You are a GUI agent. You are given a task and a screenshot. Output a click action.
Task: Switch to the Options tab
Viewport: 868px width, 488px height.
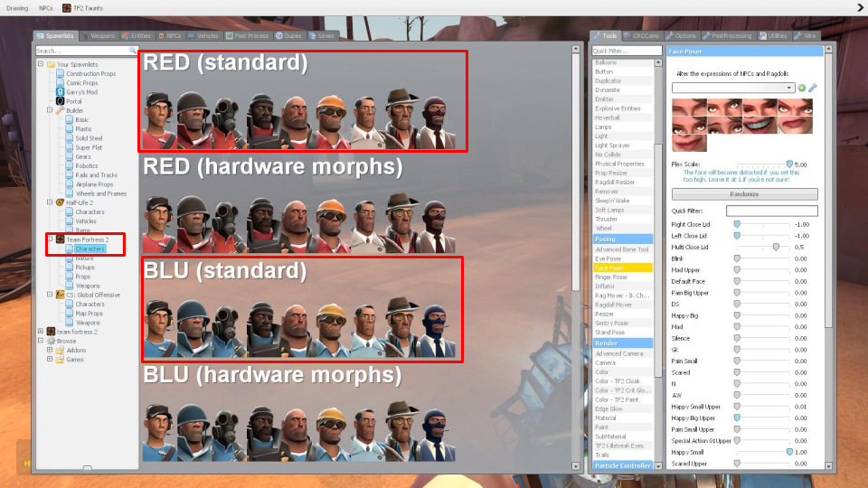681,36
